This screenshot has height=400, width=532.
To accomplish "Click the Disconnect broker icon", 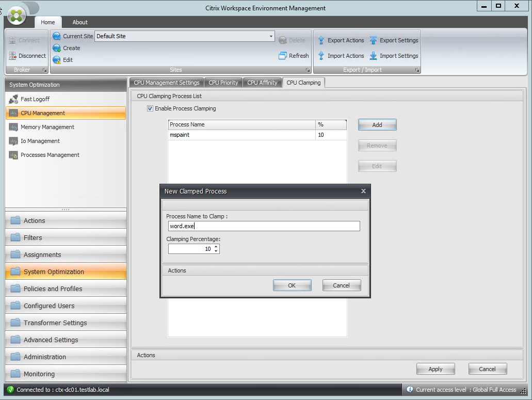I will tap(12, 56).
